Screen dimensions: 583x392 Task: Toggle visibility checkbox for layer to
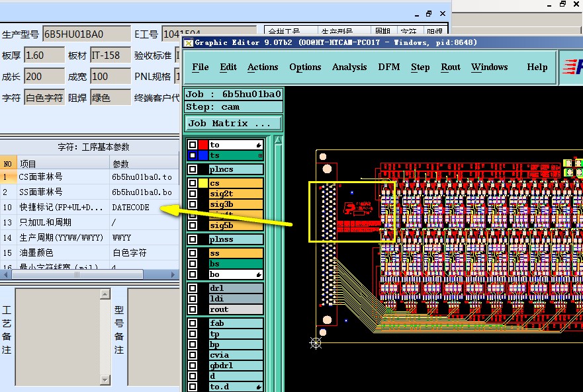[x=193, y=145]
